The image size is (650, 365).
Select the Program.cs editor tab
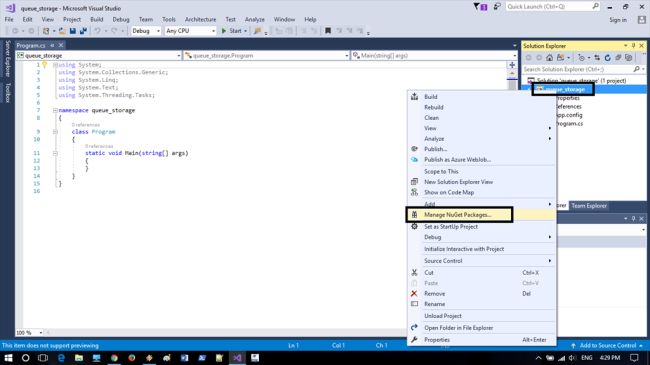click(31, 45)
